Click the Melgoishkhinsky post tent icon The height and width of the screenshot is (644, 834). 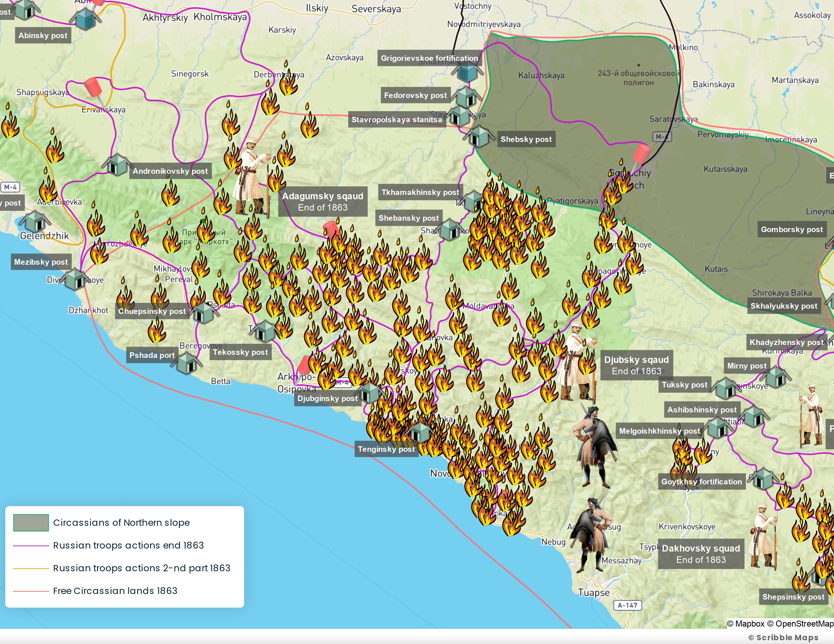[x=717, y=428]
